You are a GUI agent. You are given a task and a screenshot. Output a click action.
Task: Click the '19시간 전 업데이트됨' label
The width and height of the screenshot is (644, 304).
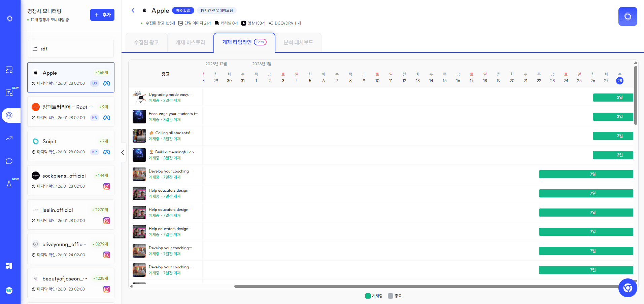(x=217, y=10)
